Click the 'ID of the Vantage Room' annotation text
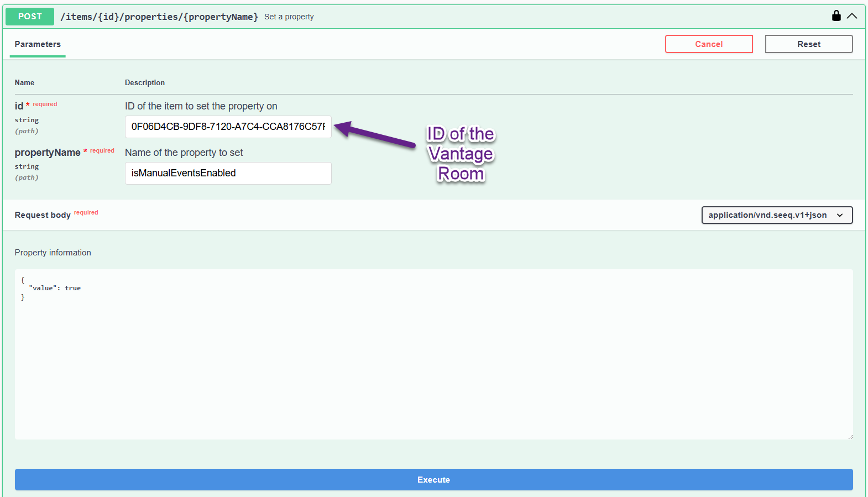 pos(461,154)
